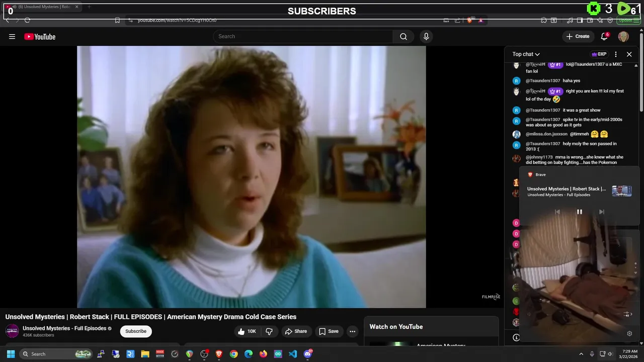Screen dimensions: 644x362
Task: Open audio mixer sliders icon in overlay
Action: pyautogui.click(x=627, y=314)
